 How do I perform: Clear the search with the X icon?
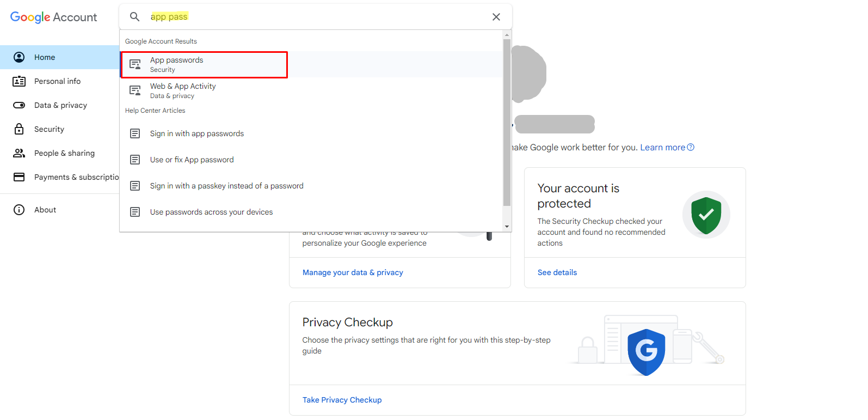[x=496, y=17]
